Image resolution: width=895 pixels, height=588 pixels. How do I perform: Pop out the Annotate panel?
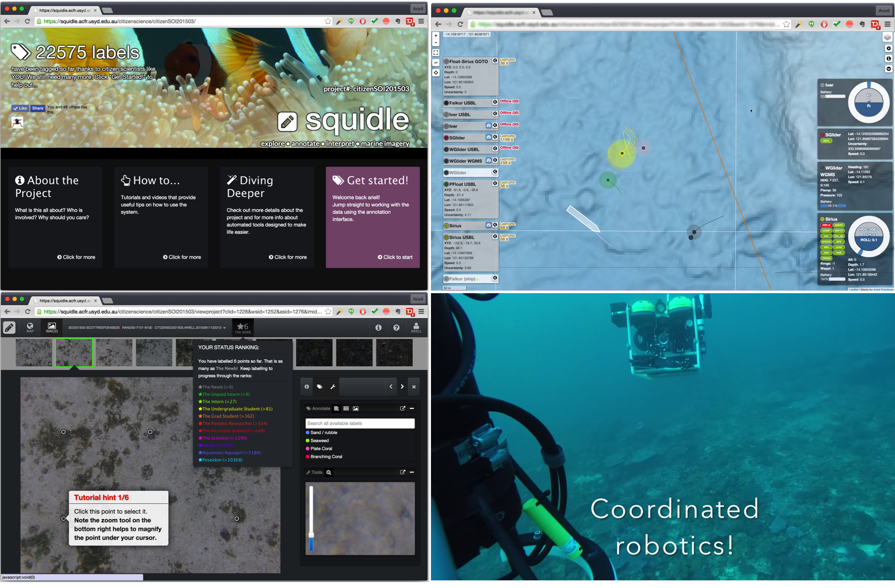403,408
